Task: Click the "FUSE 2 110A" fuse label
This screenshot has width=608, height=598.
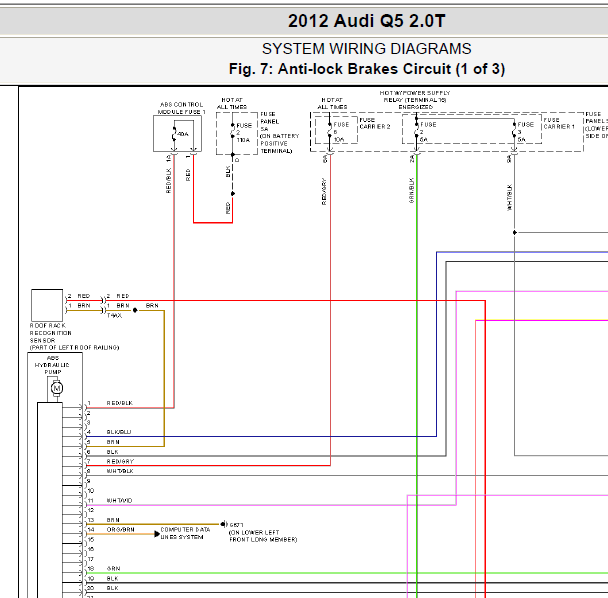Action: [x=244, y=133]
